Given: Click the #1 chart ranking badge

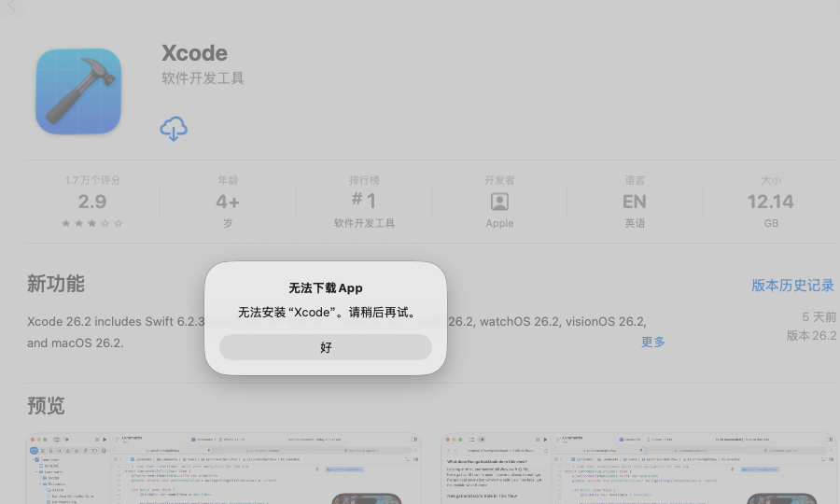Looking at the screenshot, I should click(x=364, y=201).
